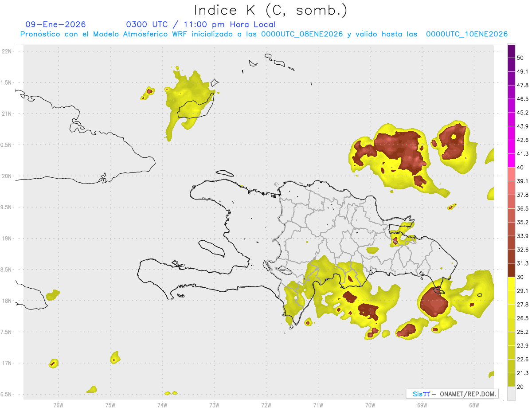The height and width of the screenshot is (411, 532).
Task: Click the colorbar value 35.2
Action: 522,222
